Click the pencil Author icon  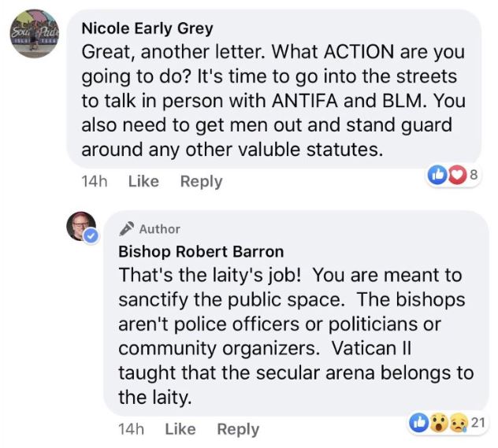pyautogui.click(x=126, y=229)
